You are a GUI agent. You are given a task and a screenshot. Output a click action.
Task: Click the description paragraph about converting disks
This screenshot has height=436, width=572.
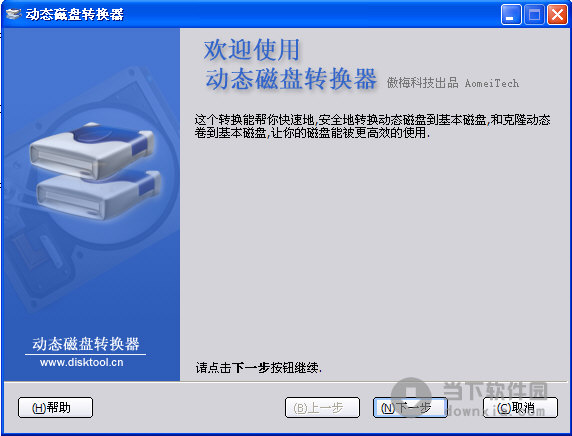[372, 126]
